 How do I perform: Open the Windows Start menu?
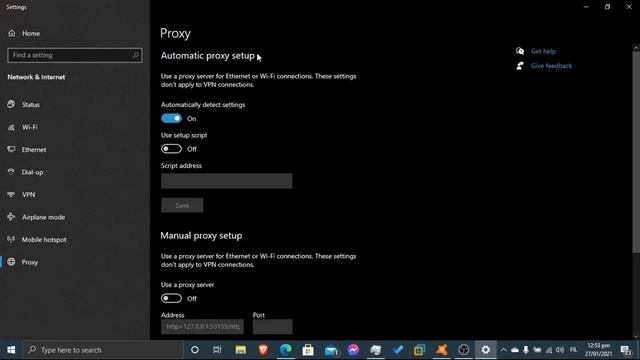point(11,350)
